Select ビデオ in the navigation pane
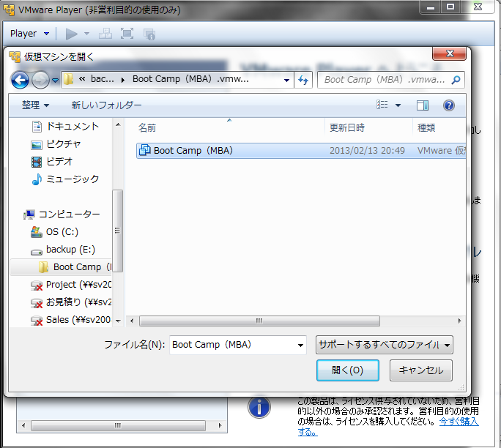This screenshot has width=501, height=448. (53, 162)
